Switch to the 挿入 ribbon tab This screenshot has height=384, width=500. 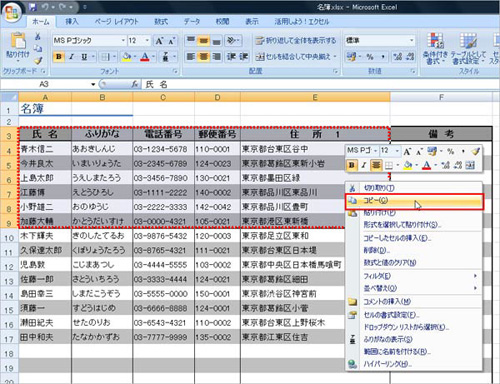pos(72,22)
